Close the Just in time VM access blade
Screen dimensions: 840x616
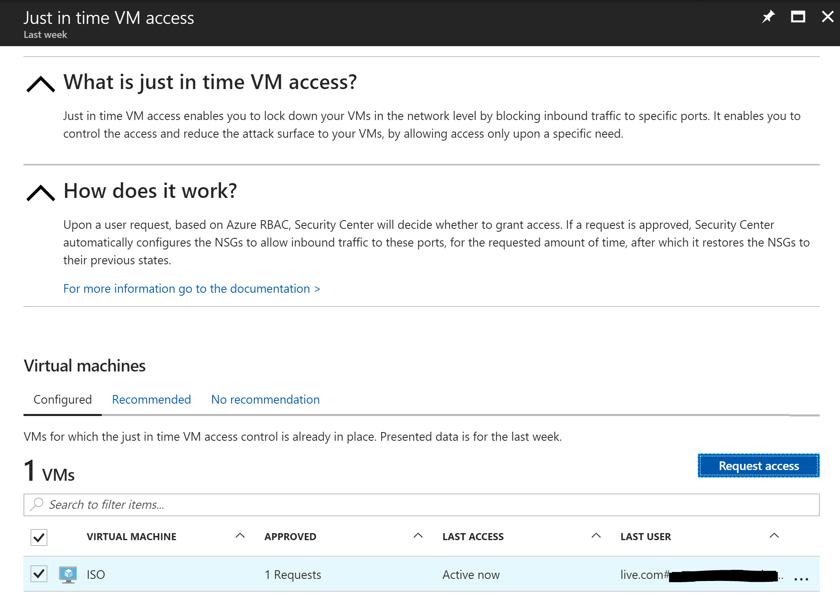tap(827, 17)
